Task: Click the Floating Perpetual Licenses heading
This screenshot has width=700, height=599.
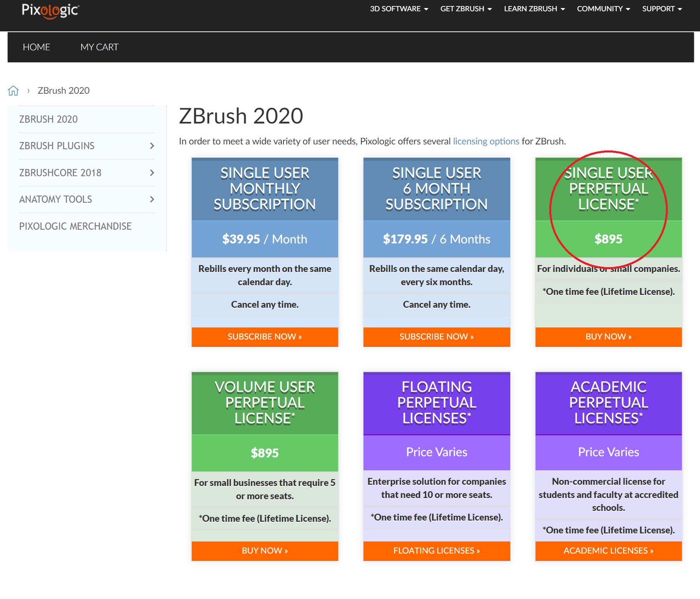Action: pos(437,403)
